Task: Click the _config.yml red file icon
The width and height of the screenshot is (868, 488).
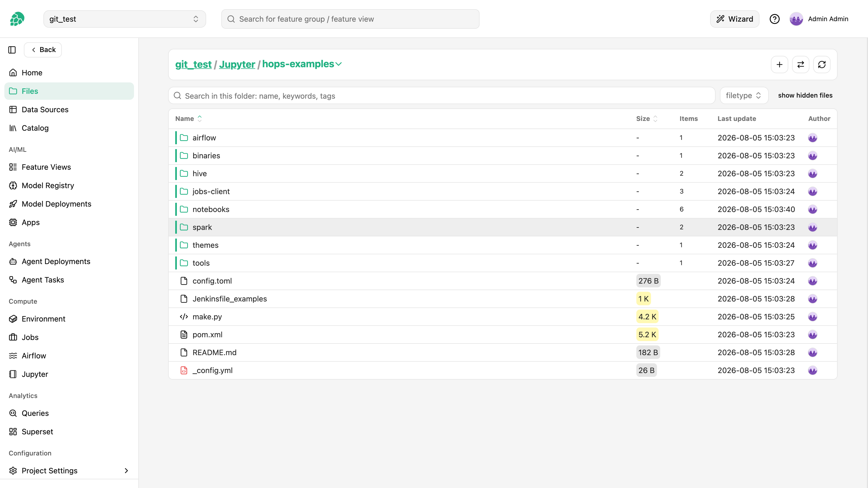Action: point(184,370)
